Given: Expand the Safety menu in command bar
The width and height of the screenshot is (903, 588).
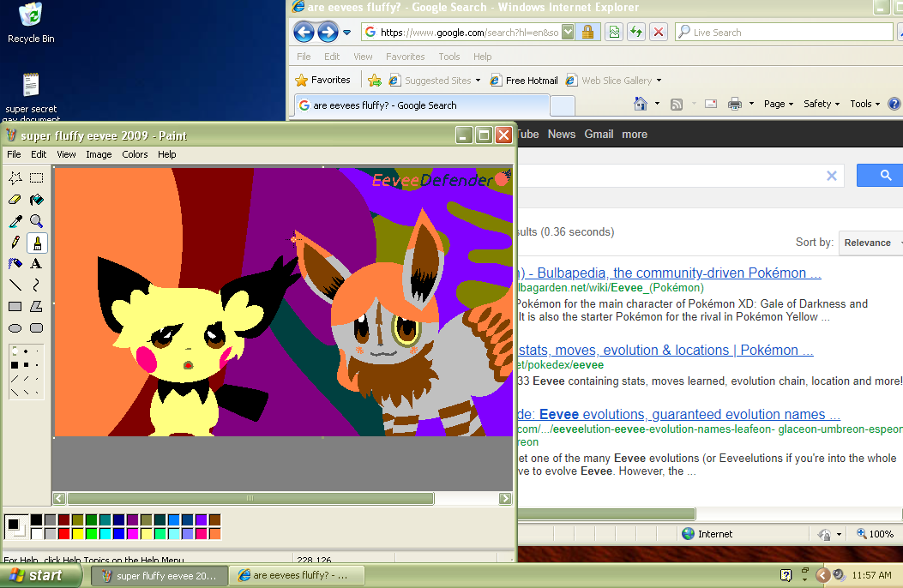Looking at the screenshot, I should click(x=821, y=104).
